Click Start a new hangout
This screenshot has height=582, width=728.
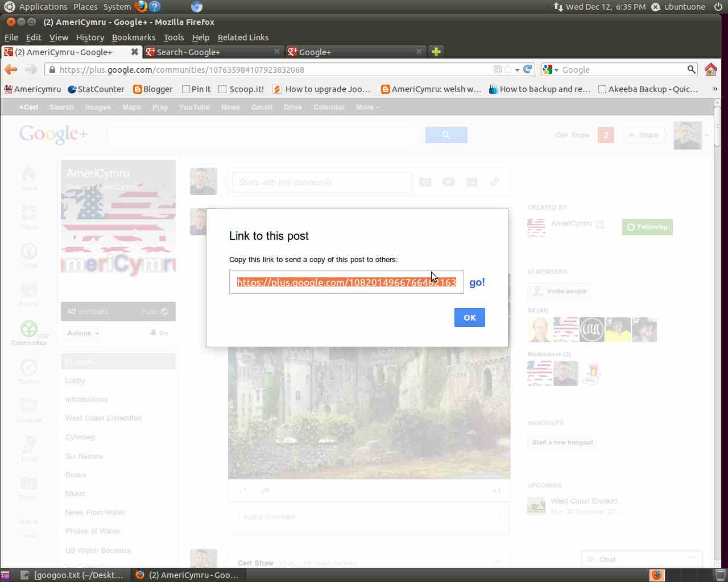pyautogui.click(x=562, y=442)
